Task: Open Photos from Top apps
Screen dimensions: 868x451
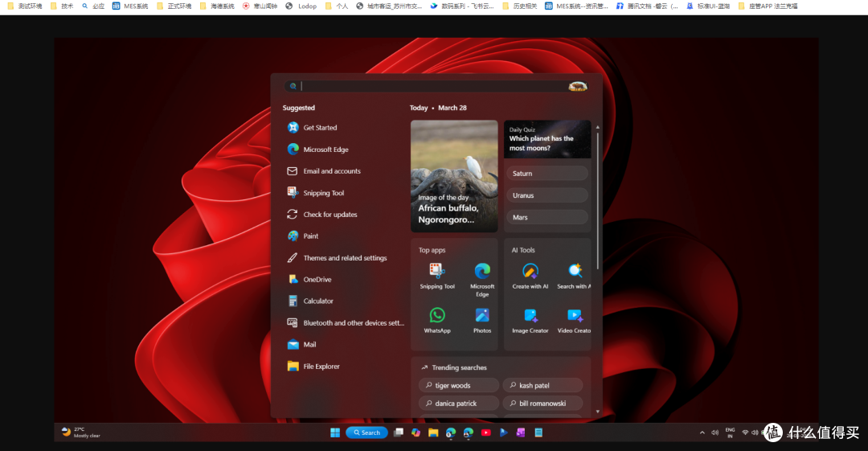Action: (x=482, y=320)
